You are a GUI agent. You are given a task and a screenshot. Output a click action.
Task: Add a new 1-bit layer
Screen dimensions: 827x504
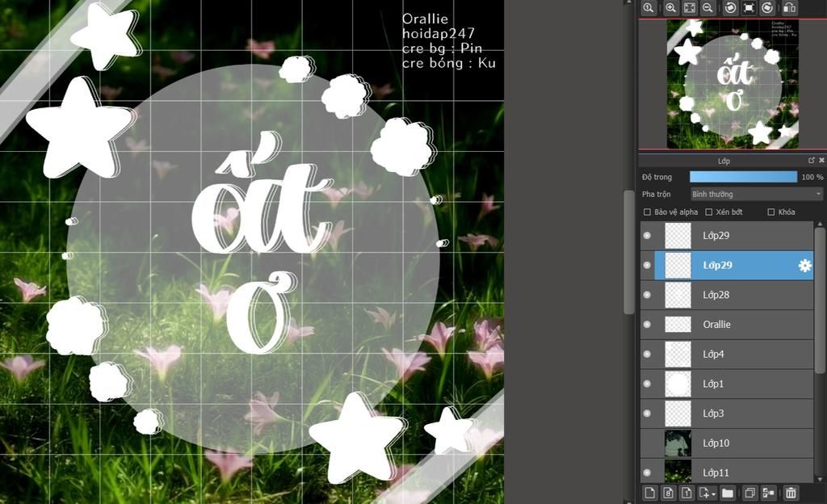686,493
